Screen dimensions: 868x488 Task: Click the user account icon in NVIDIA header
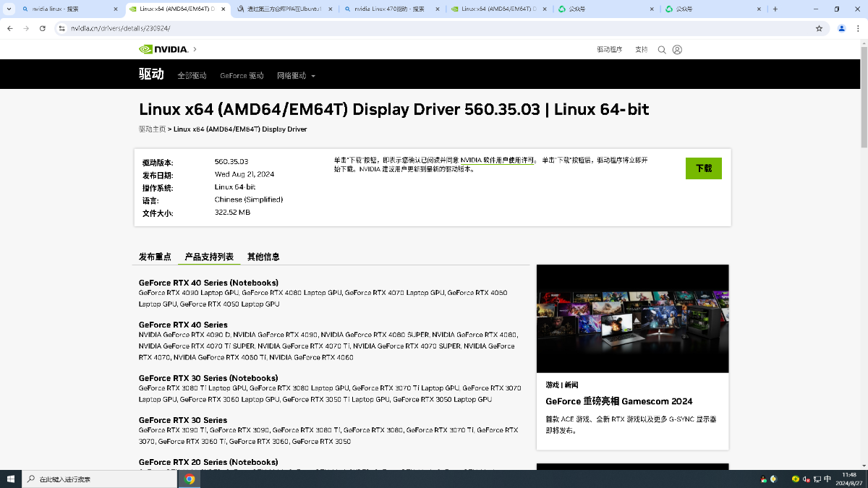[677, 50]
